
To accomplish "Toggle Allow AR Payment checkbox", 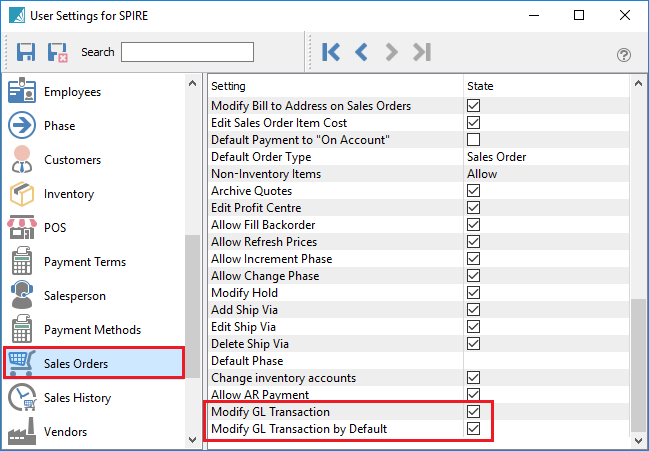I will pos(474,394).
